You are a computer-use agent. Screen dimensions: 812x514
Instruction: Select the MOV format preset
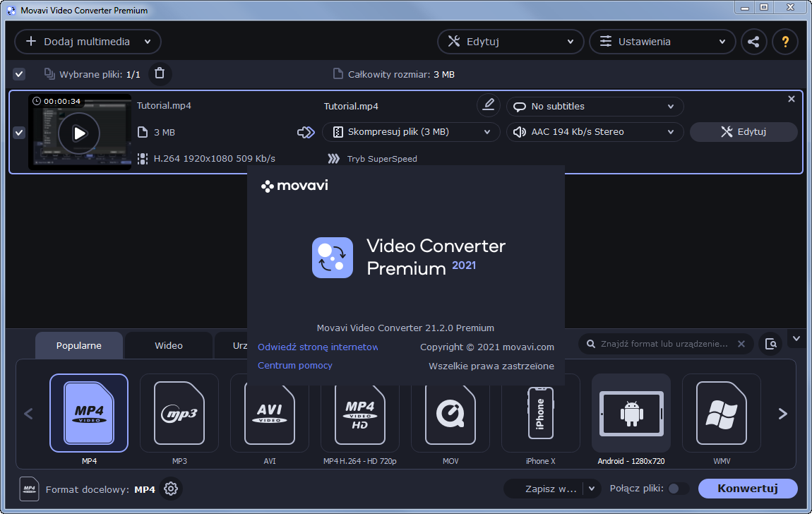tap(450, 413)
